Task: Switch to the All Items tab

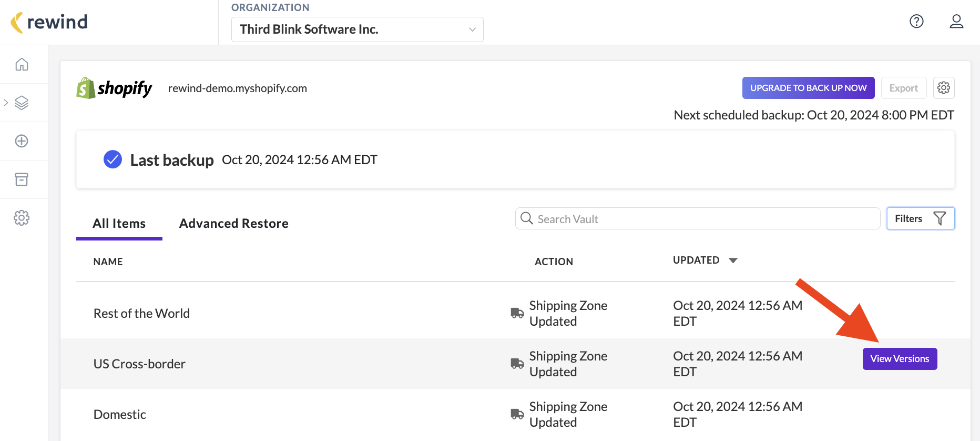Action: tap(119, 224)
